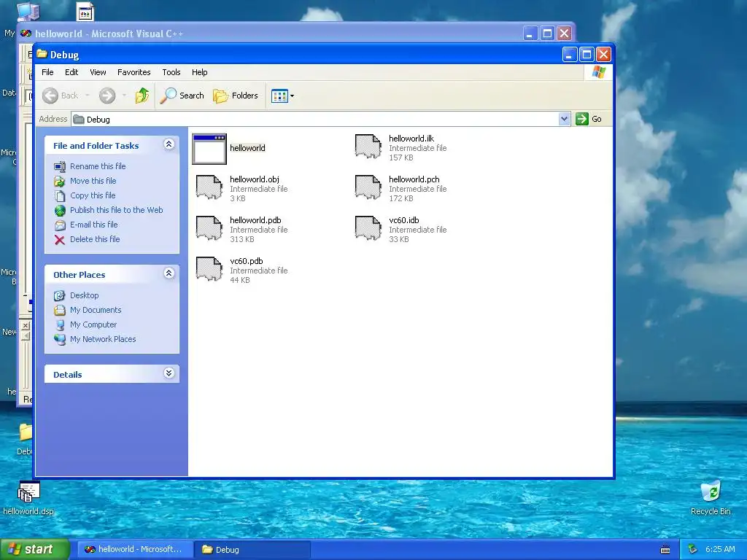The height and width of the screenshot is (560, 747).
Task: Select the helloworld.pdb file icon
Action: pyautogui.click(x=209, y=228)
